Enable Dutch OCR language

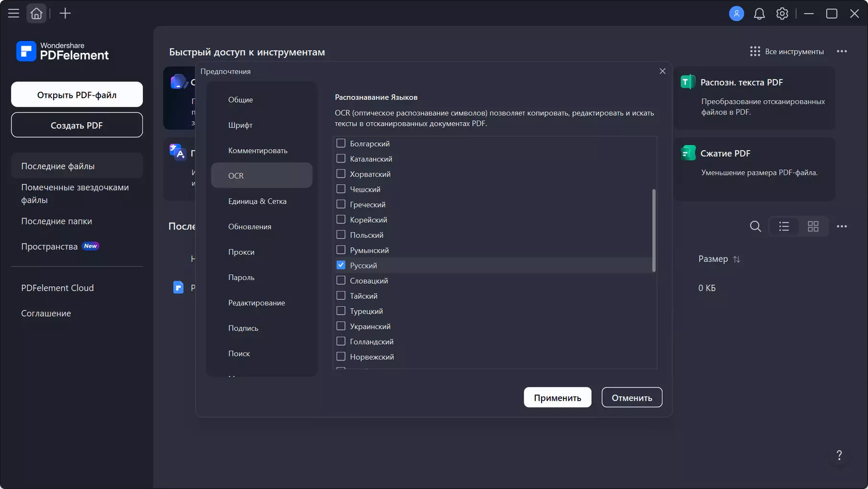[x=341, y=341]
